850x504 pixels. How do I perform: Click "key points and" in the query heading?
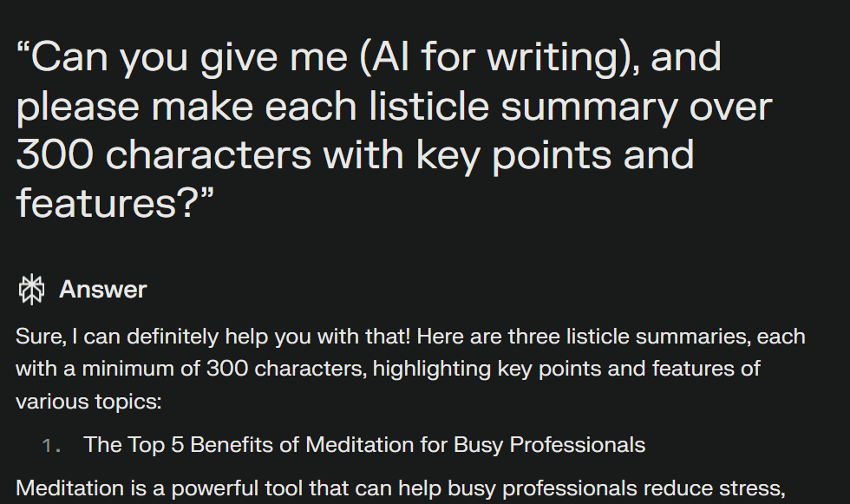click(555, 156)
